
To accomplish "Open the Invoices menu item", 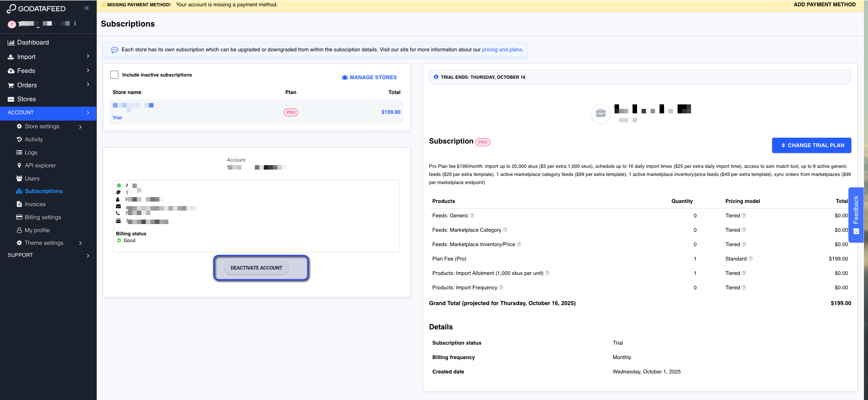I will click(35, 204).
